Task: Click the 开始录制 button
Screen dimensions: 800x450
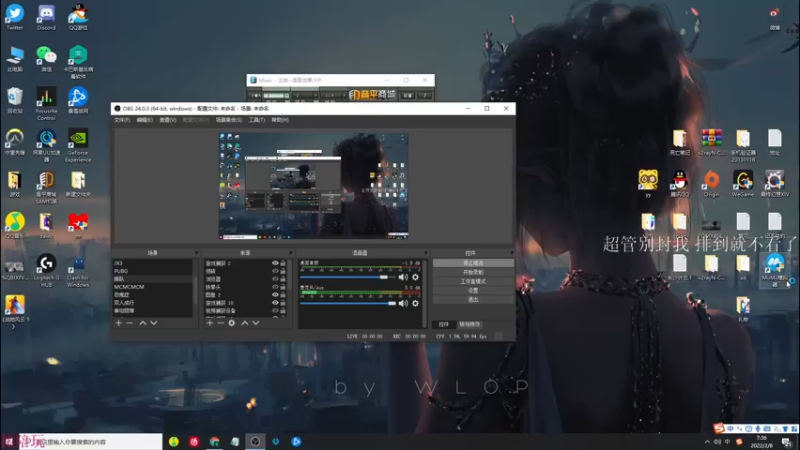Action: point(473,272)
